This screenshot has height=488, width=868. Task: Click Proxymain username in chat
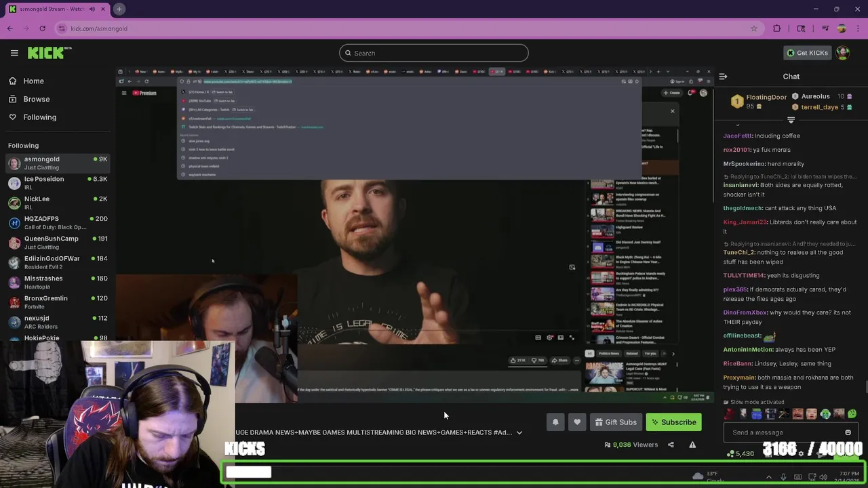point(739,378)
